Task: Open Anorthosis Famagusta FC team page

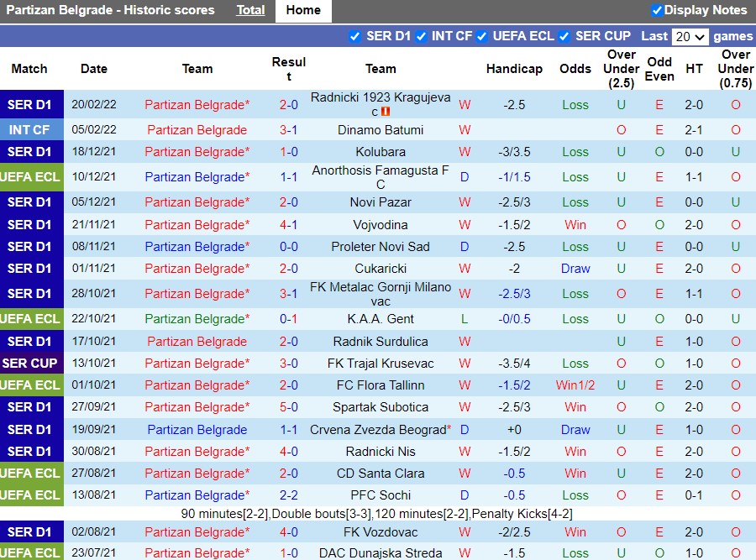Action: coord(381,177)
